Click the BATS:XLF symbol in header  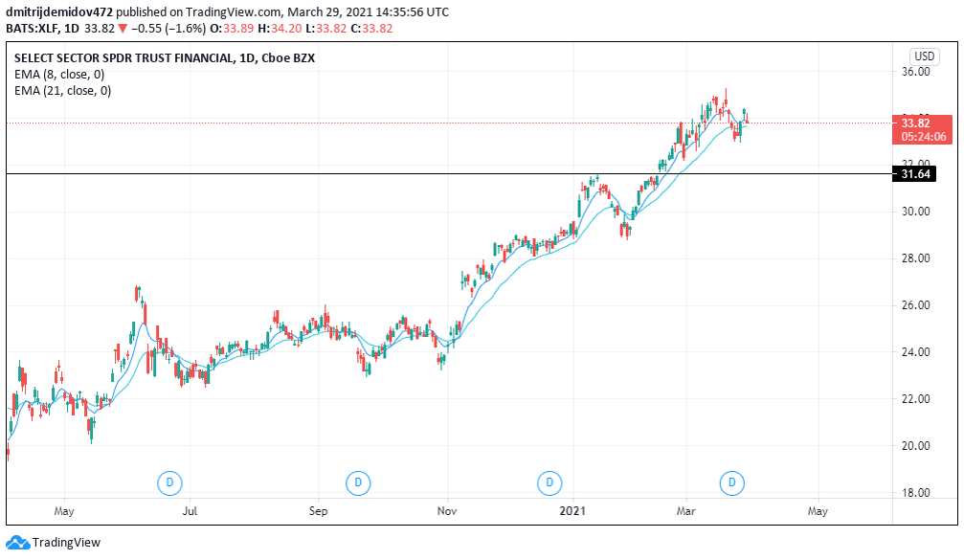tap(34, 29)
